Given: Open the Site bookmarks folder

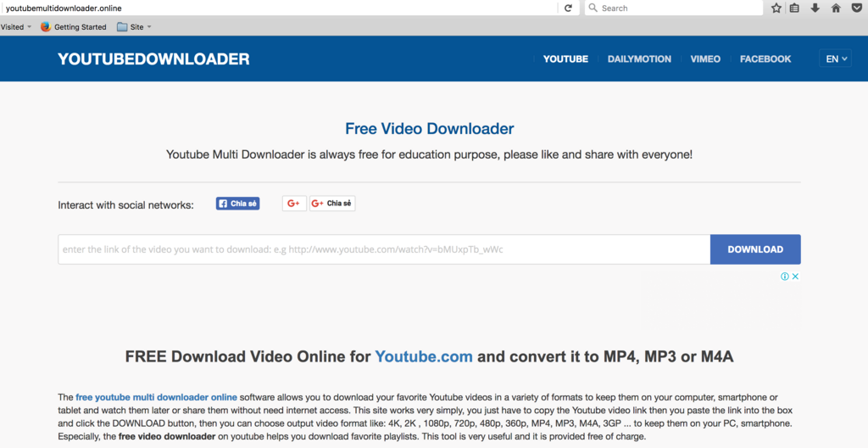Looking at the screenshot, I should pos(134,26).
